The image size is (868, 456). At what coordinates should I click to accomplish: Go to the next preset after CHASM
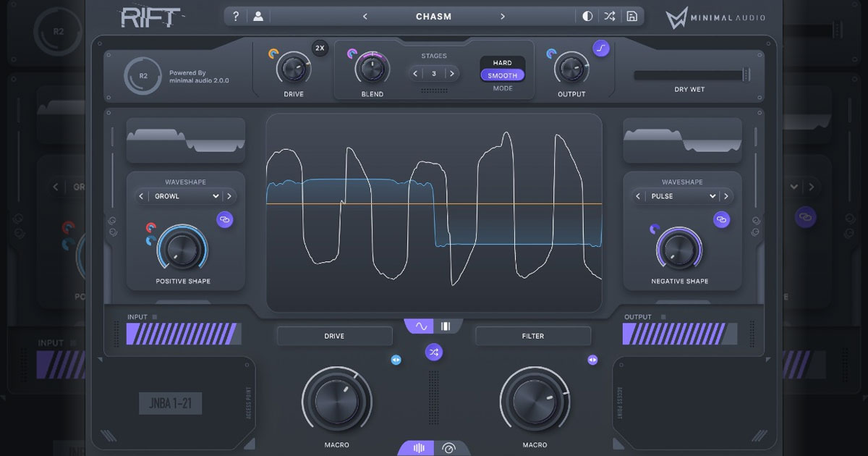point(503,17)
